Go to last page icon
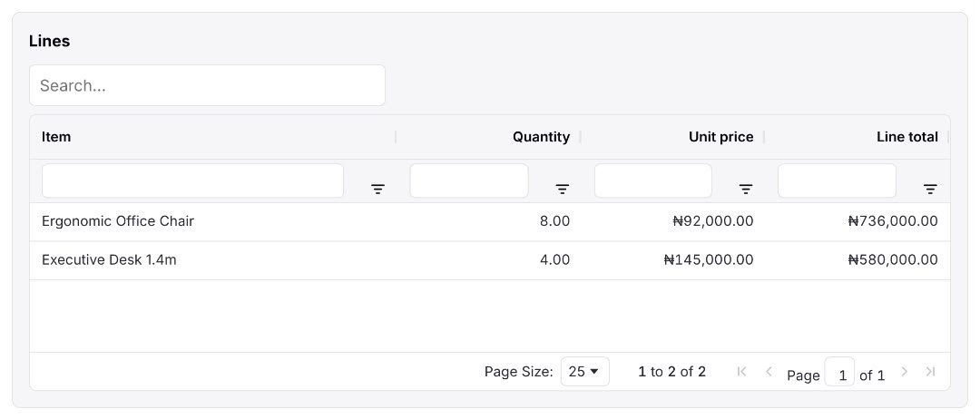This screenshot has width=980, height=419. coord(931,372)
